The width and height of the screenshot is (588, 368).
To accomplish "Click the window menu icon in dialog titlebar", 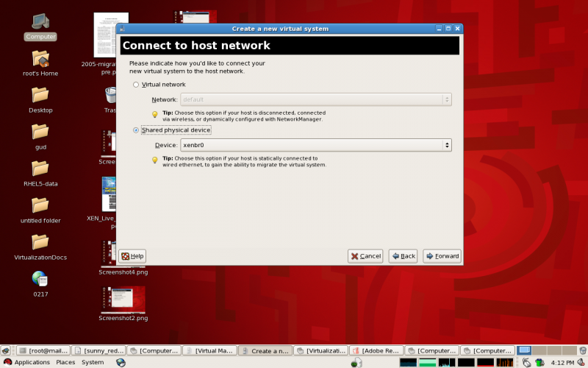I will tap(122, 29).
